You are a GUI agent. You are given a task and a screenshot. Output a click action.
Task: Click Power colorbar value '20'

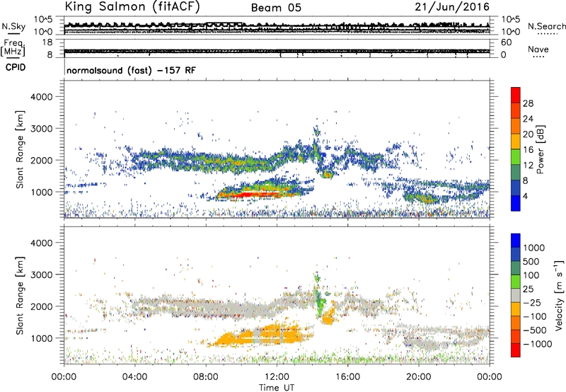pos(528,134)
